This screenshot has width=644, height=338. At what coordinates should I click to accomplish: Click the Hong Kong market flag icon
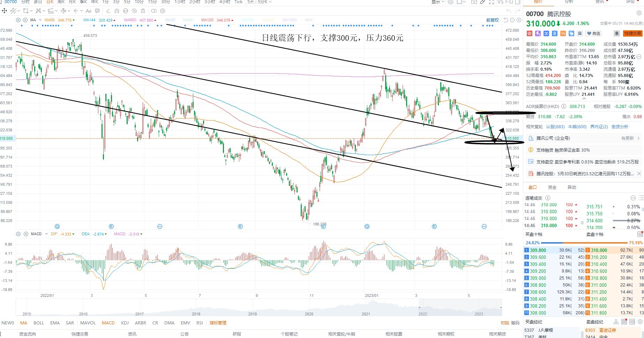click(x=529, y=33)
